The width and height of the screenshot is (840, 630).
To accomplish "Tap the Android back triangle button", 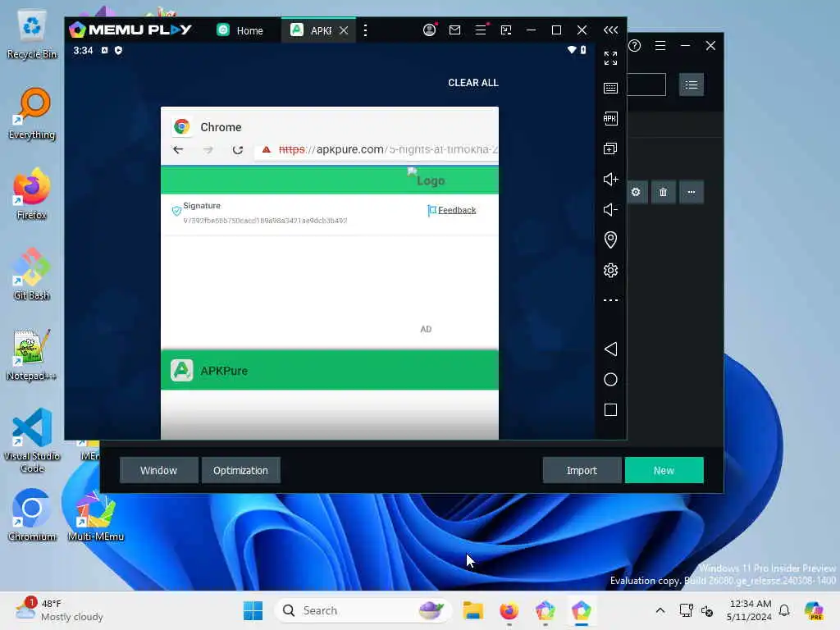I will click(x=610, y=349).
